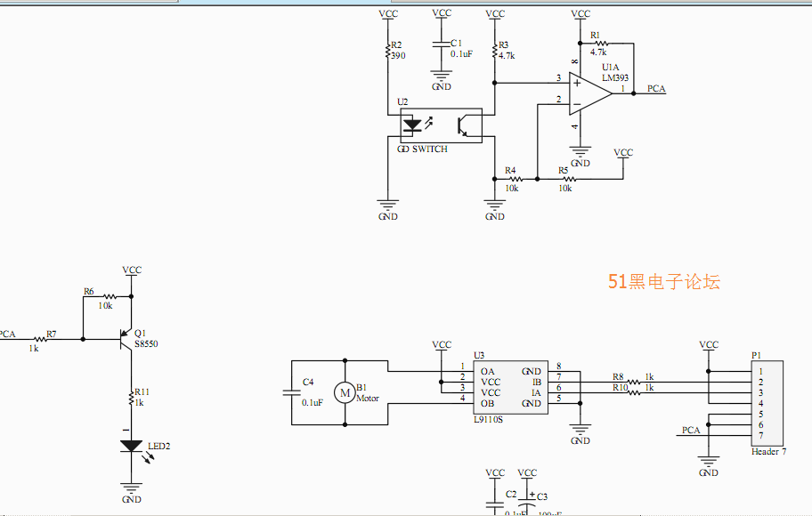Click the "OB" pin label on U3

coord(487,403)
